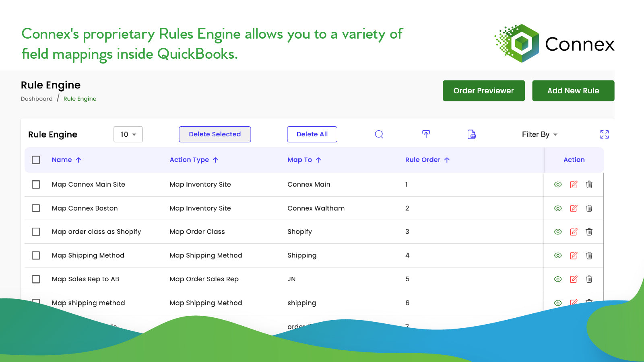The width and height of the screenshot is (644, 362).
Task: Import rules using the upload icon
Action: 426,134
